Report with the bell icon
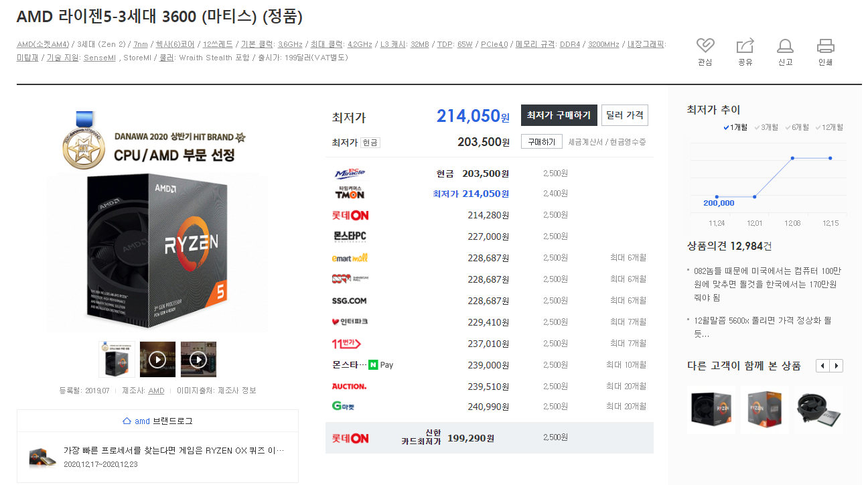 pyautogui.click(x=785, y=46)
